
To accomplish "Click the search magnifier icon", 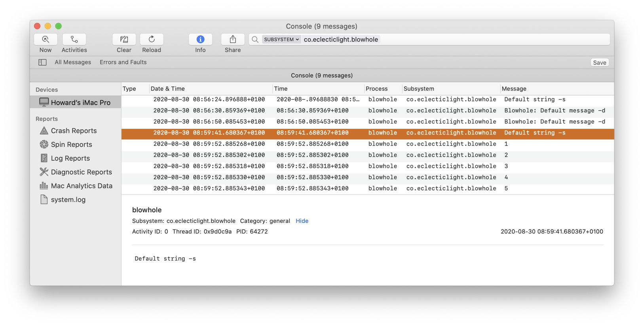I will click(255, 39).
